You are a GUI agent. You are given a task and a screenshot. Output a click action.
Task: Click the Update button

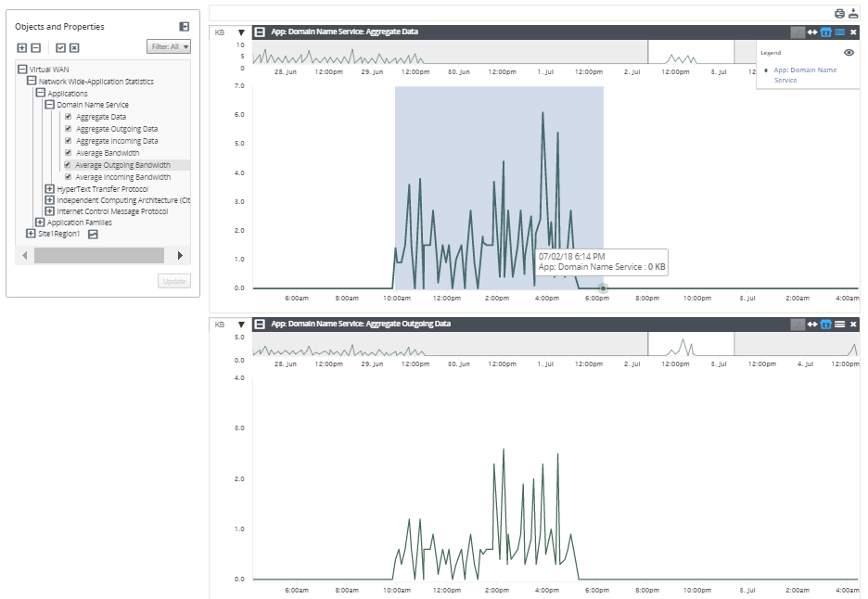174,281
